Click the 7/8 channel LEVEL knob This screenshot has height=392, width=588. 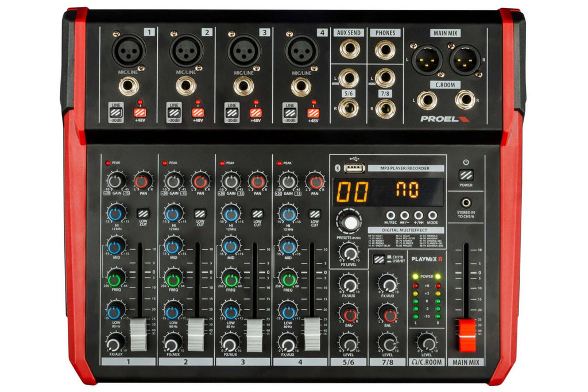(x=388, y=343)
